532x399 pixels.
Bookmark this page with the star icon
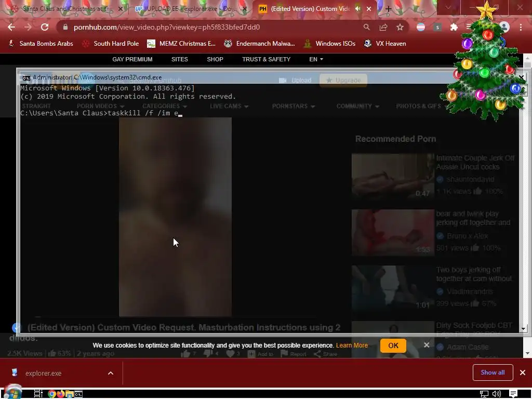pos(400,27)
